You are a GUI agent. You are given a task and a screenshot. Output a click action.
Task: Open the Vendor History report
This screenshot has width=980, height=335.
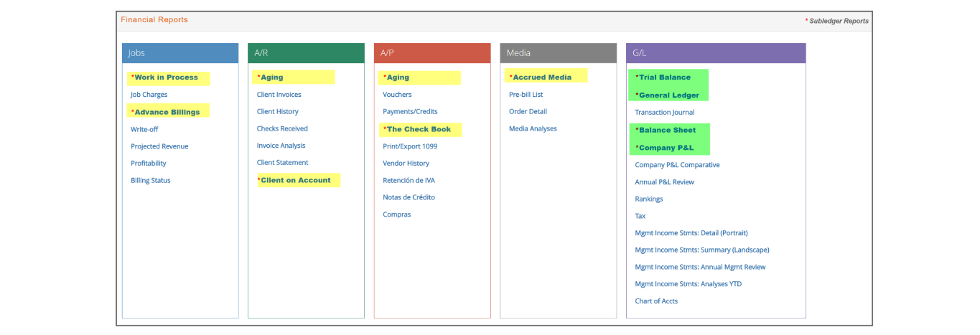click(406, 164)
